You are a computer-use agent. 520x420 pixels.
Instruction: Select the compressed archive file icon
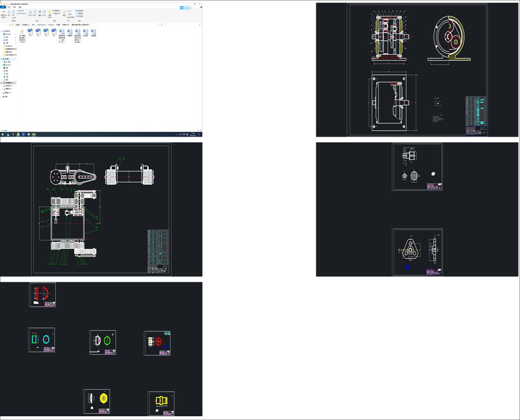(22, 36)
